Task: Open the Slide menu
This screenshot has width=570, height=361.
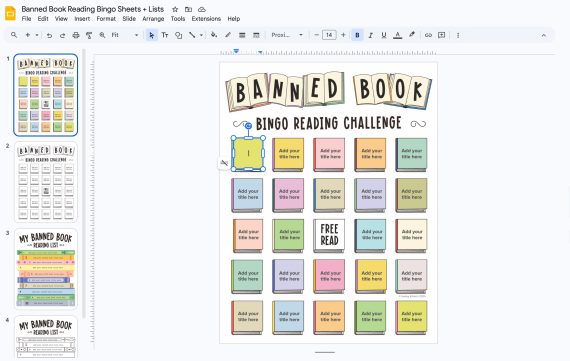Action: (129, 19)
